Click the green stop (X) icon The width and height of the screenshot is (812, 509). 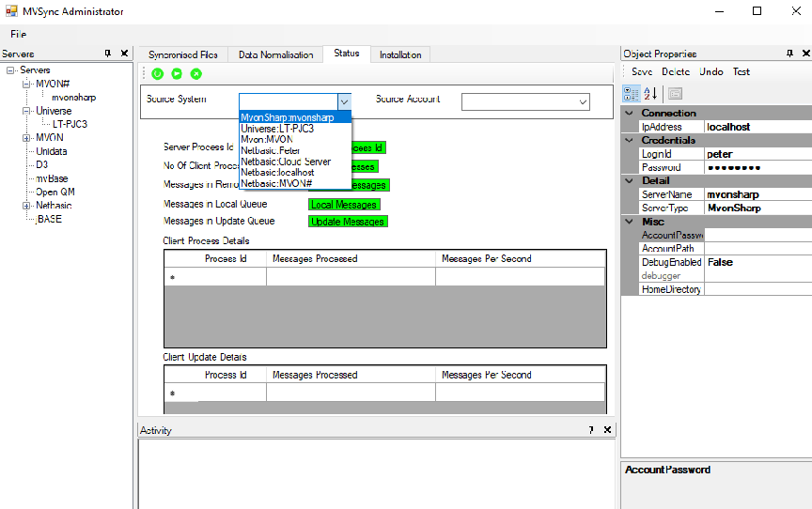coord(195,74)
